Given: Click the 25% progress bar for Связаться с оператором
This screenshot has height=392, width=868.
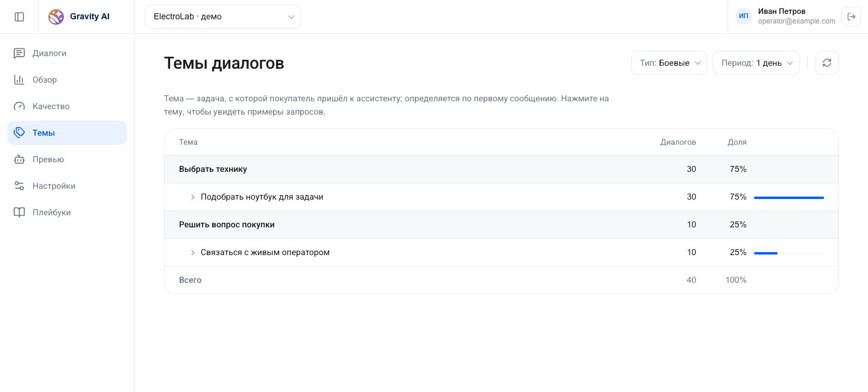Looking at the screenshot, I should (789, 253).
